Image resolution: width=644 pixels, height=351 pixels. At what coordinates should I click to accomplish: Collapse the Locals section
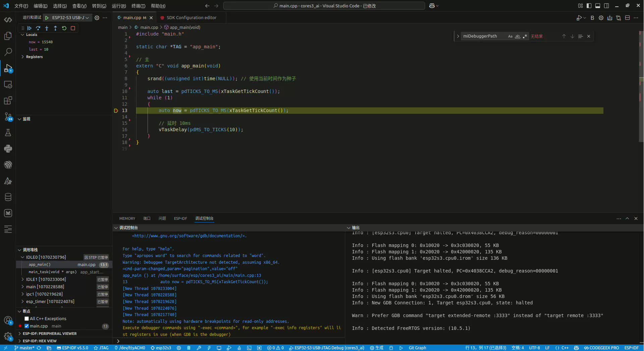(x=22, y=35)
